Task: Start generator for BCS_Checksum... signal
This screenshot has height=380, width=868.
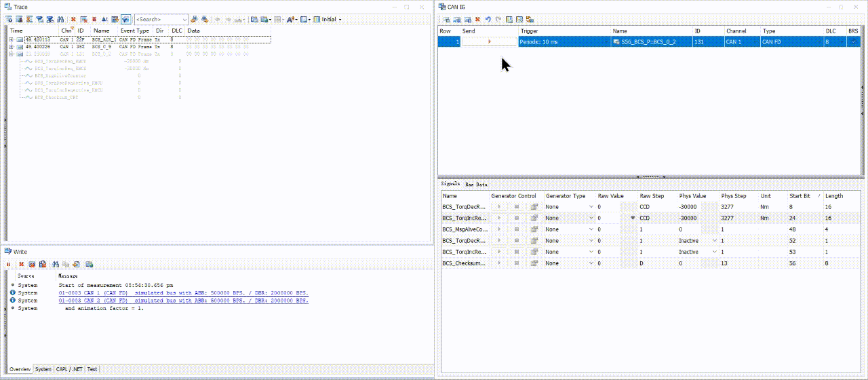Action: (x=500, y=263)
